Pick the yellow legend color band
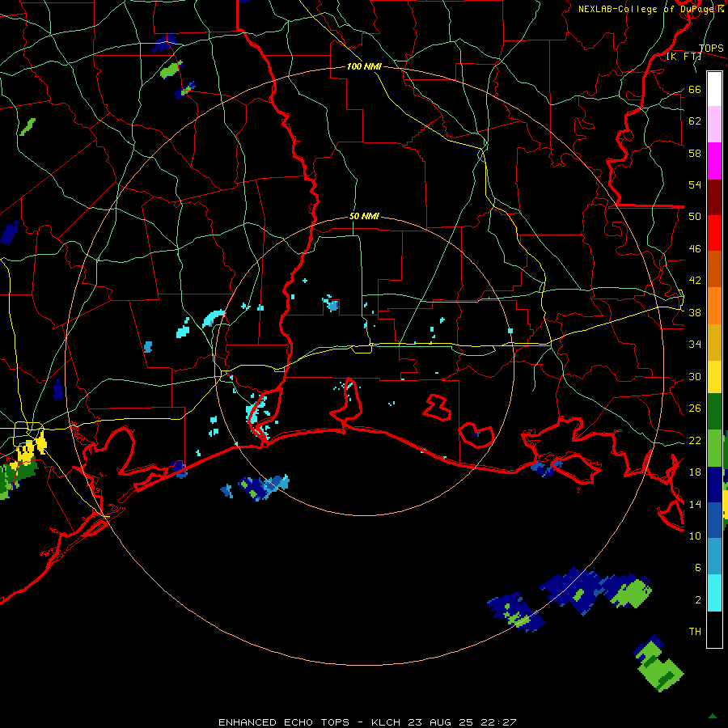Viewport: 728px width, 728px height. (714, 377)
